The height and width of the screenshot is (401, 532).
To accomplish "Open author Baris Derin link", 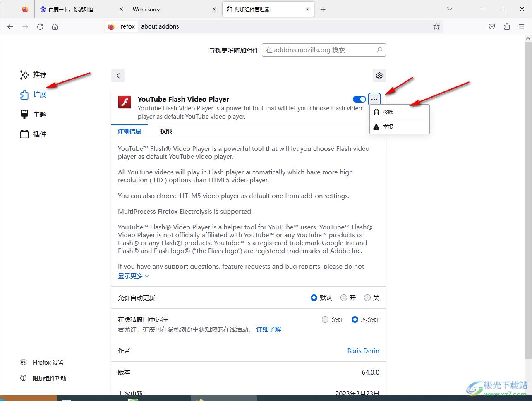I will pyautogui.click(x=363, y=351).
